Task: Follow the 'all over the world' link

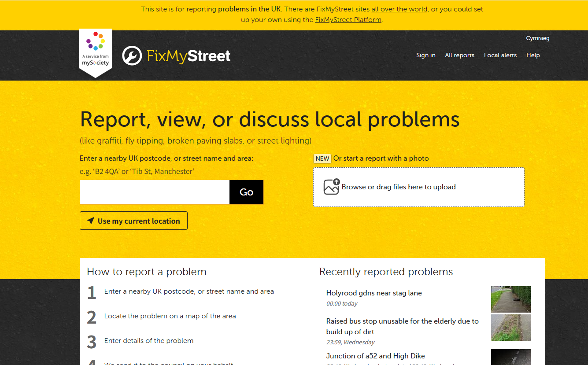Action: [x=399, y=9]
